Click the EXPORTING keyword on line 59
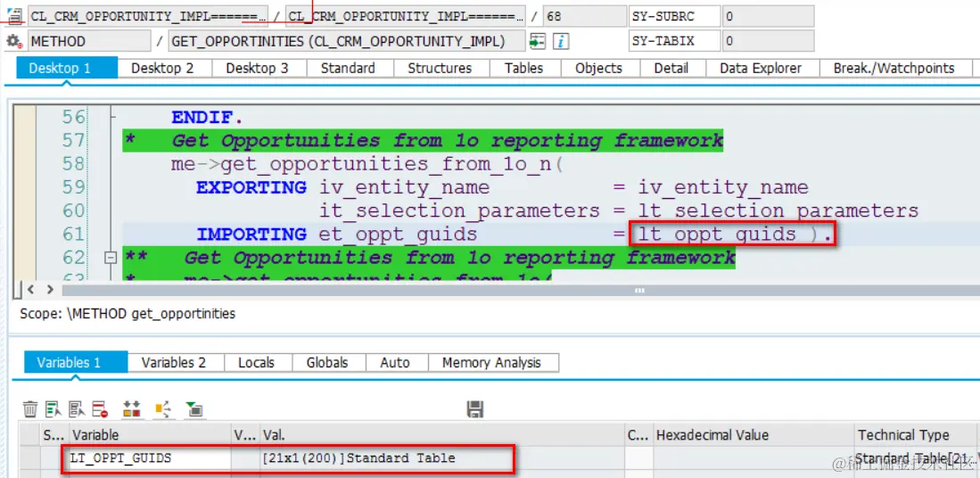 (251, 187)
